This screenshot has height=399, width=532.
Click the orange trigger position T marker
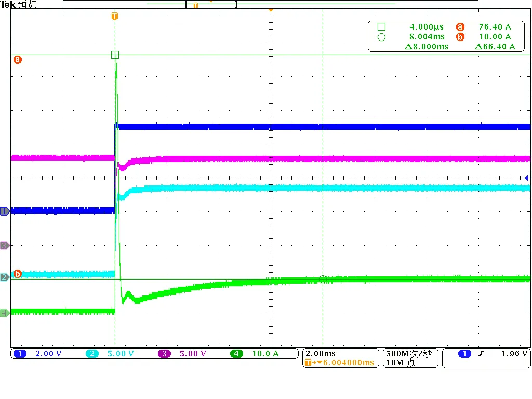tap(115, 16)
